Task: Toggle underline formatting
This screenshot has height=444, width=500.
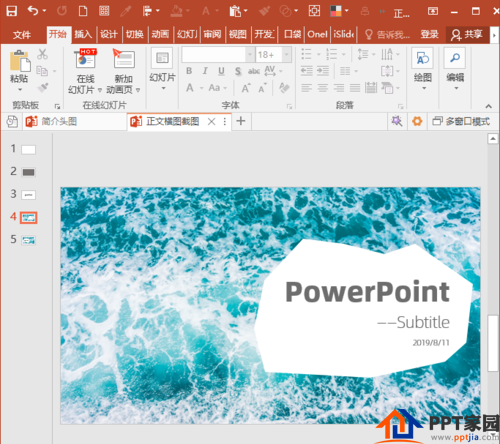Action: coord(221,71)
